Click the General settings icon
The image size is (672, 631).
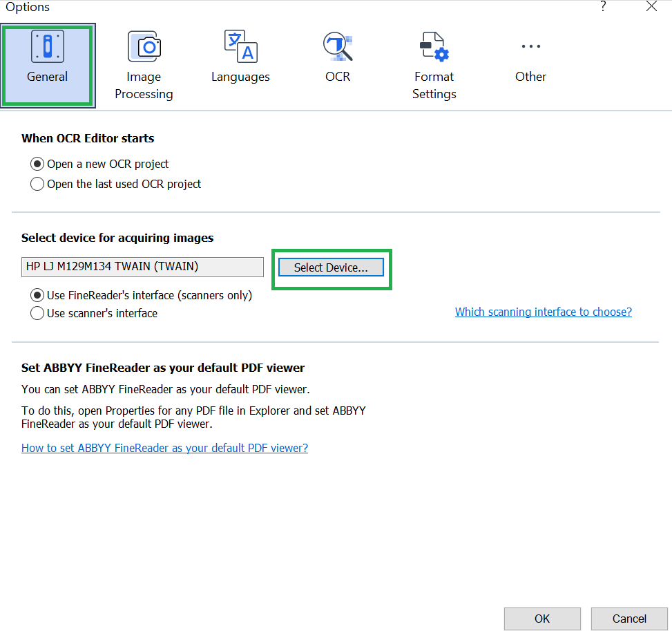[x=47, y=46]
